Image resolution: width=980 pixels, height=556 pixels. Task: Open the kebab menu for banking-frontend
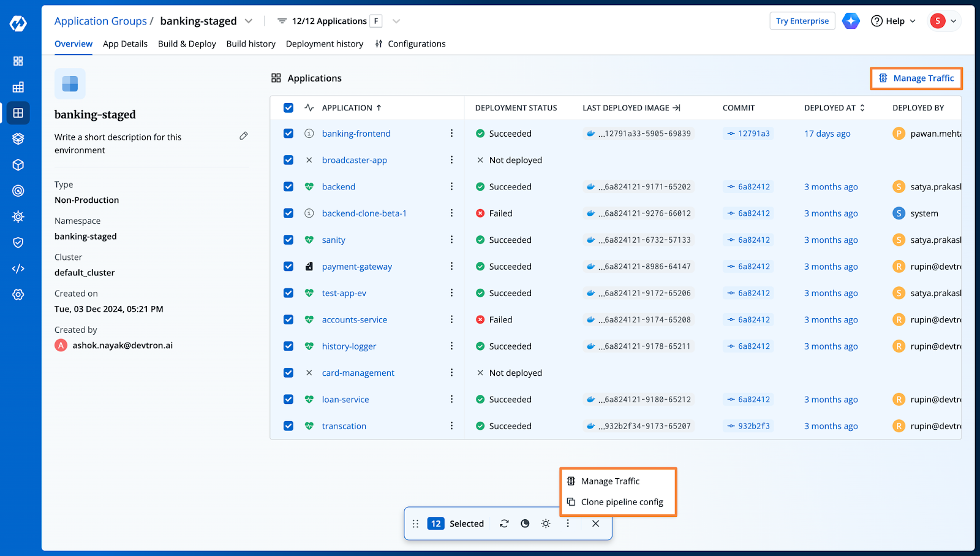[x=451, y=134]
